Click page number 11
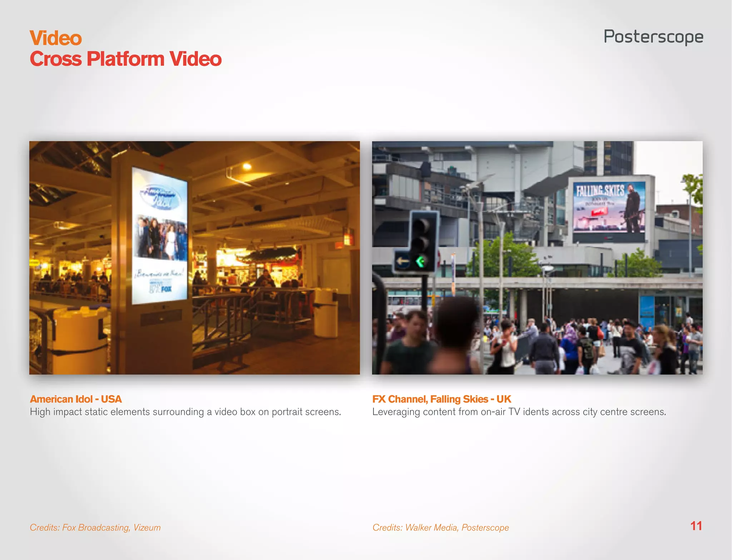Screen dimensions: 732x560 point(696,526)
